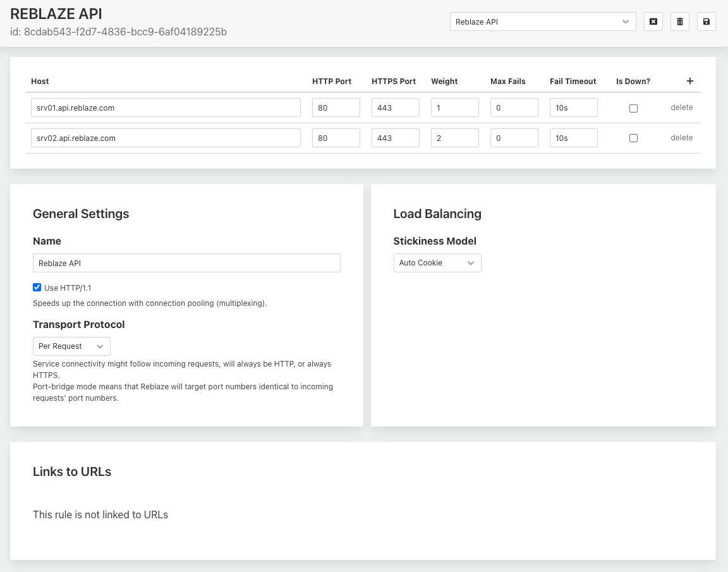728x572 pixels.
Task: Delete the srv01.api.reblaze.com host row
Action: point(681,107)
